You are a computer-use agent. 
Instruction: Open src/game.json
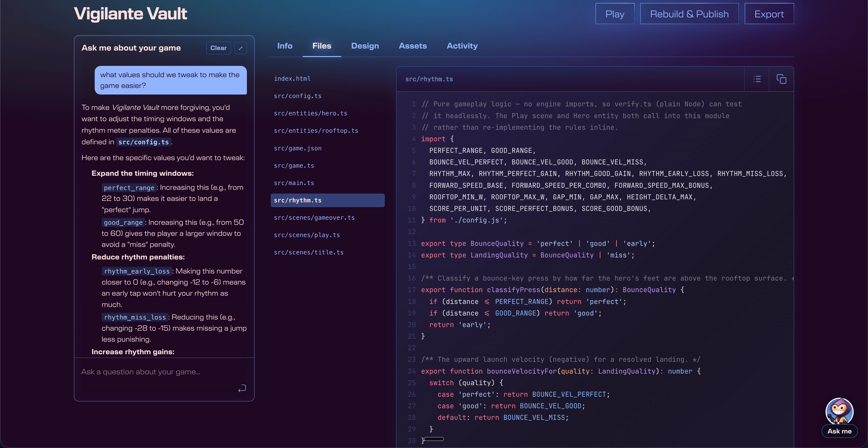tap(328, 148)
